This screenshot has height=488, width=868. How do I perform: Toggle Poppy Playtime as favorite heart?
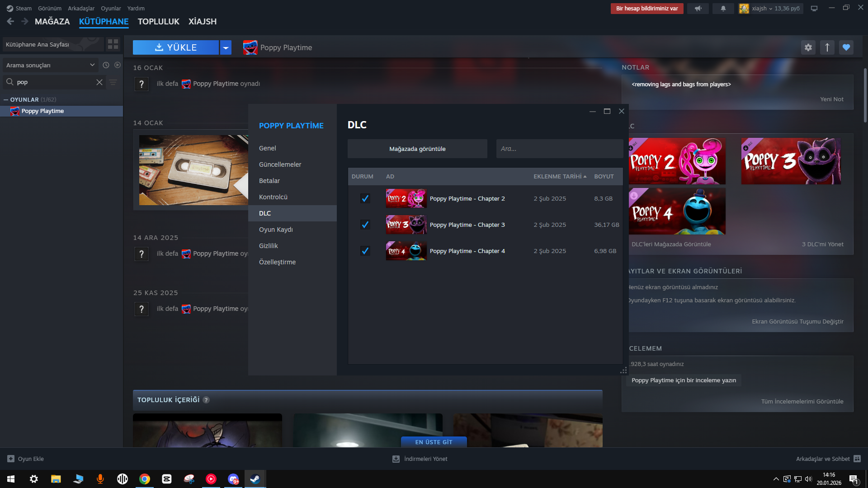[x=846, y=47]
